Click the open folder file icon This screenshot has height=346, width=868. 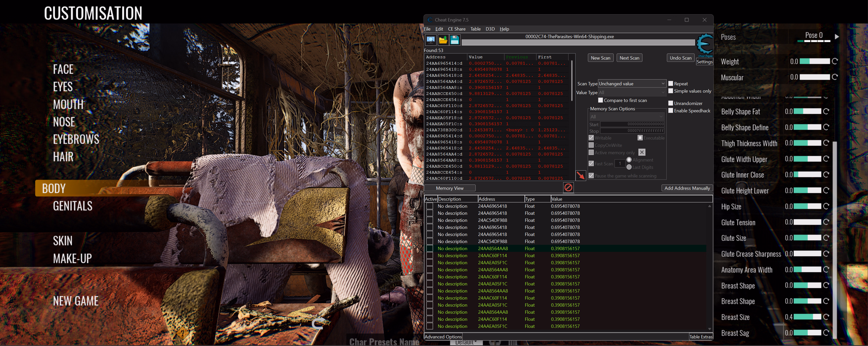(443, 40)
